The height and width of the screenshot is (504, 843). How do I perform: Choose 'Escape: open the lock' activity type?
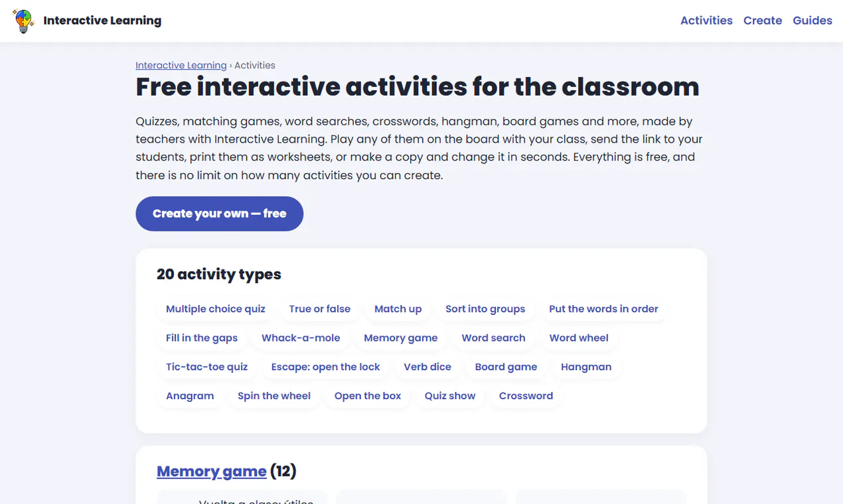coord(326,367)
